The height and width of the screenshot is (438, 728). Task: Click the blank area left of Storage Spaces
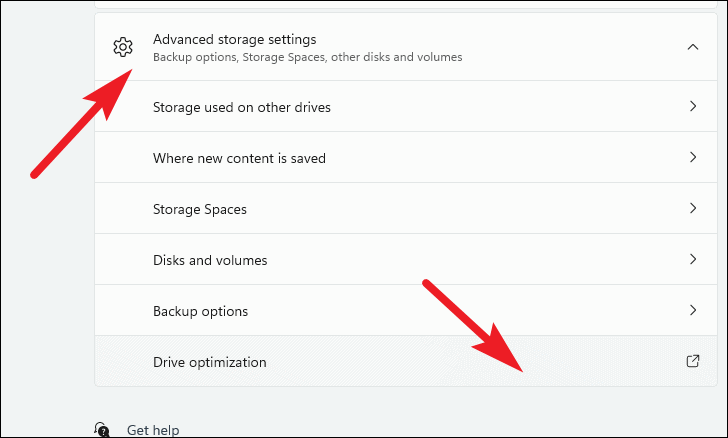tap(124, 209)
